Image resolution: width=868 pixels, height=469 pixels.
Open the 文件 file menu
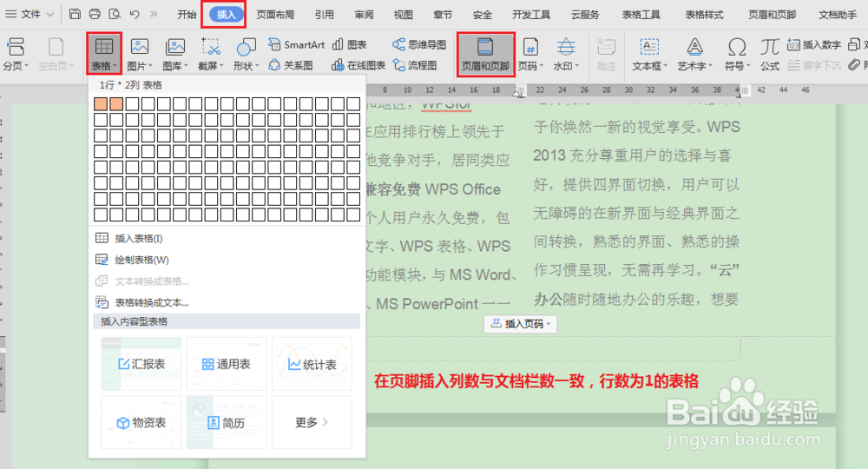click(30, 14)
